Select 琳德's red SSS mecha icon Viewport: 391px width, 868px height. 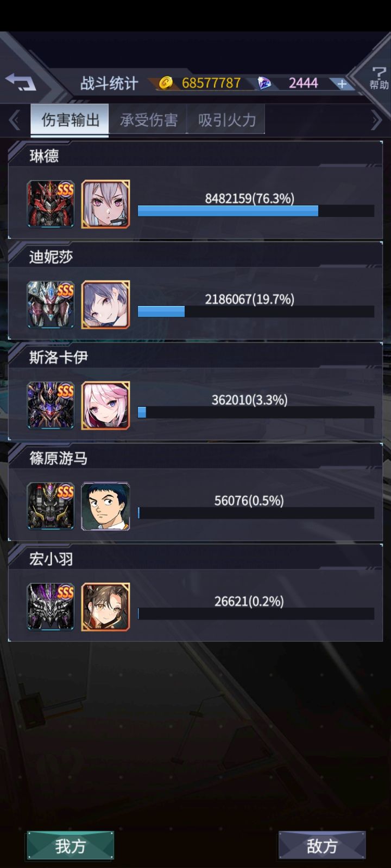click(51, 204)
